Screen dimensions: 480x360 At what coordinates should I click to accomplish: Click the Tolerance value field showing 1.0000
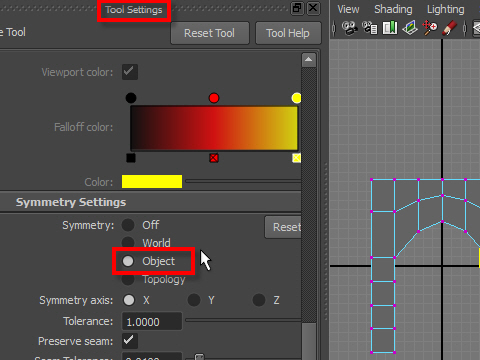click(152, 322)
